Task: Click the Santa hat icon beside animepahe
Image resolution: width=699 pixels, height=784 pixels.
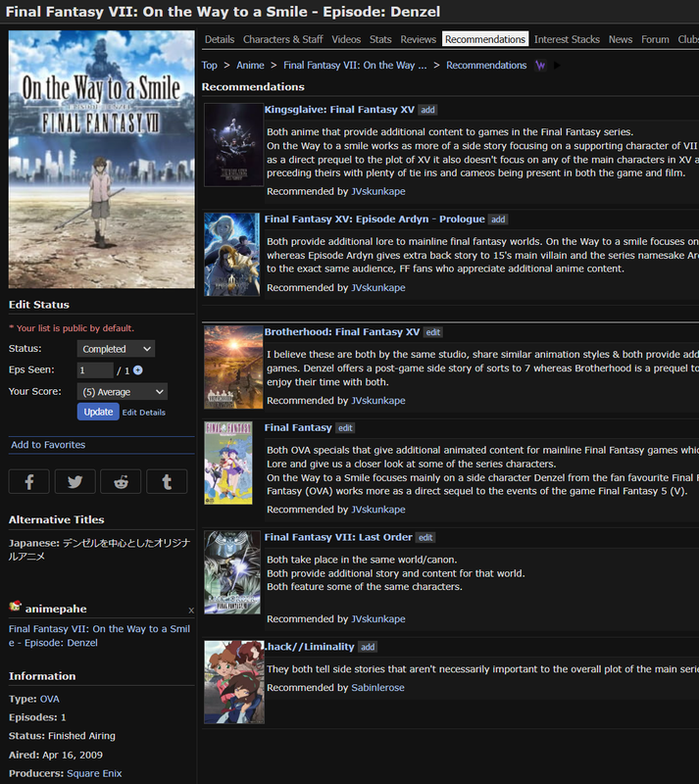Action: [15, 607]
